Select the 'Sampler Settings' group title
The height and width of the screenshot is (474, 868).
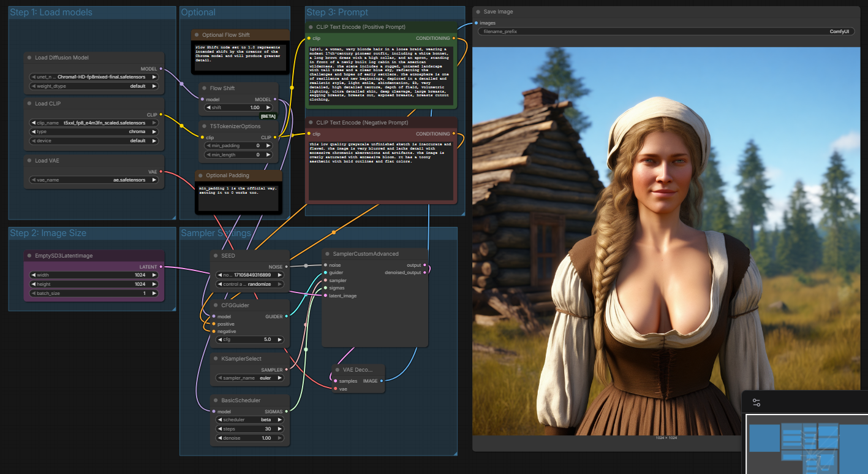point(216,233)
